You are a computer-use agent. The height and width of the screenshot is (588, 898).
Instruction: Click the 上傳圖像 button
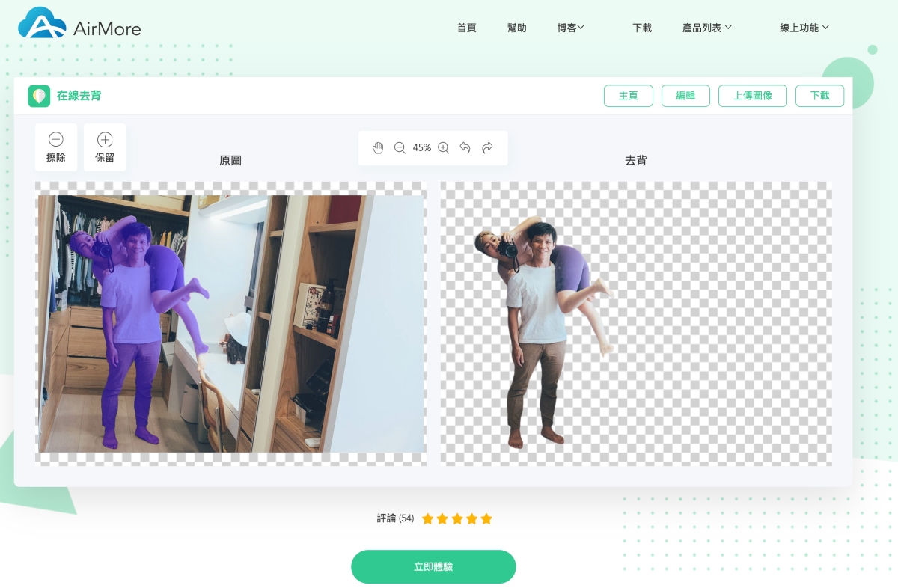753,96
